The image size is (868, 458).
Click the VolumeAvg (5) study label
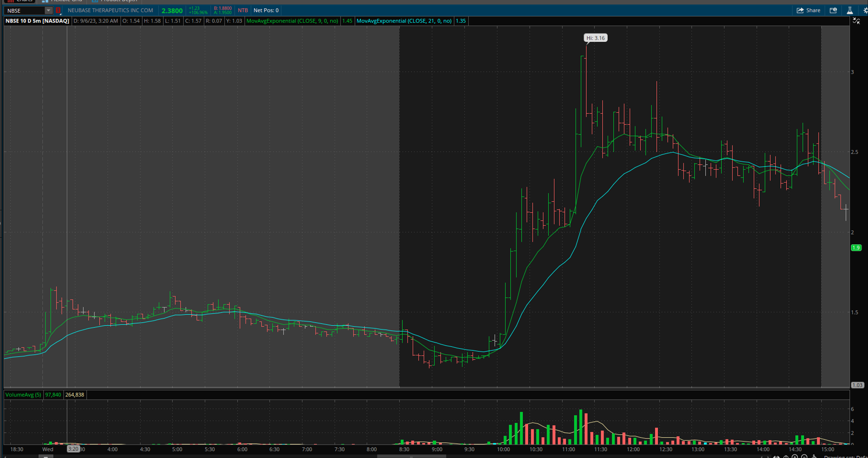[x=23, y=395]
